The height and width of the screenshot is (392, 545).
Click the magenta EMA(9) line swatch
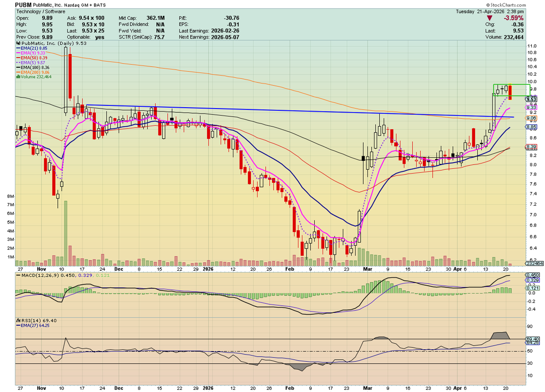[18, 53]
